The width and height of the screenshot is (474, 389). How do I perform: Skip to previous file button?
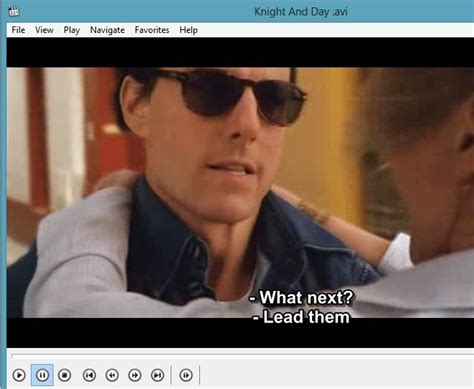[x=89, y=375]
